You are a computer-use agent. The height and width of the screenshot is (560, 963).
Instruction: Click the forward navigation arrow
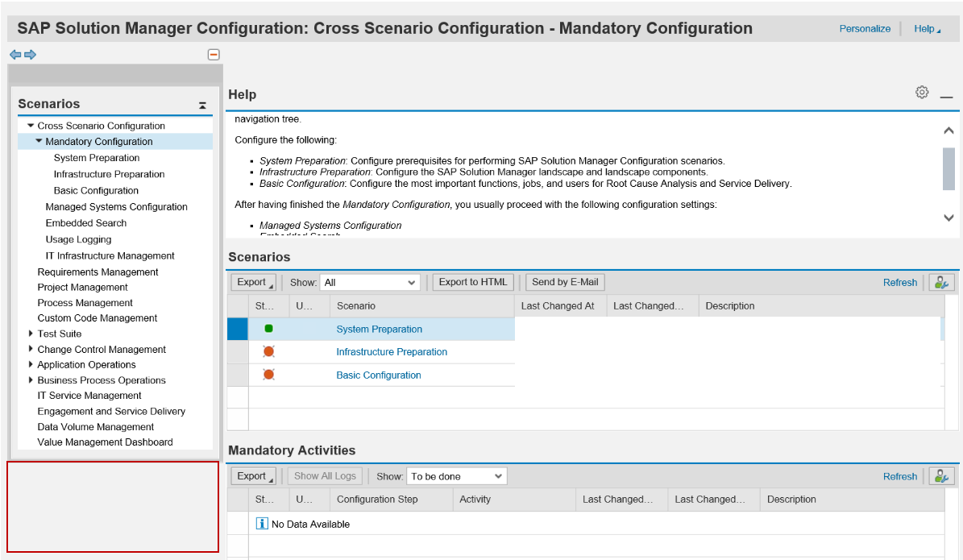tap(30, 55)
